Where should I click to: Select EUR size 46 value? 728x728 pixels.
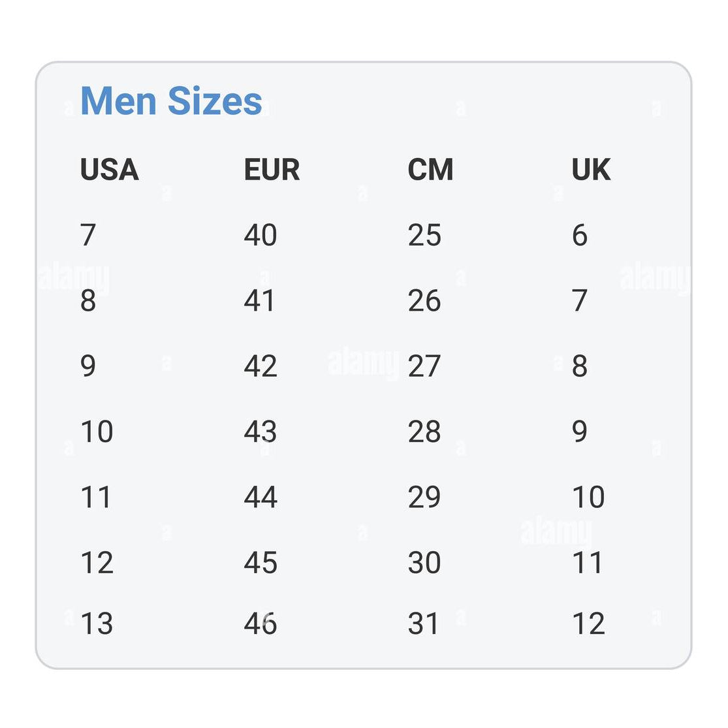261,624
